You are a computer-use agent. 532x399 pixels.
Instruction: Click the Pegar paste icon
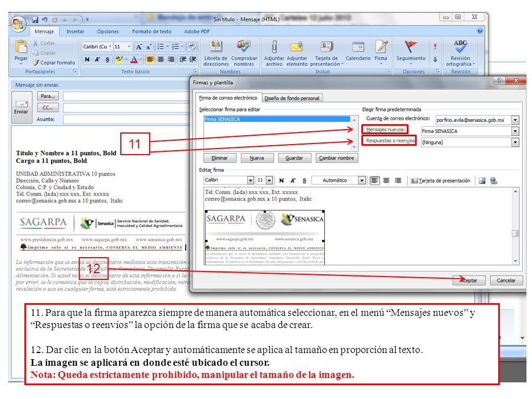(21, 47)
